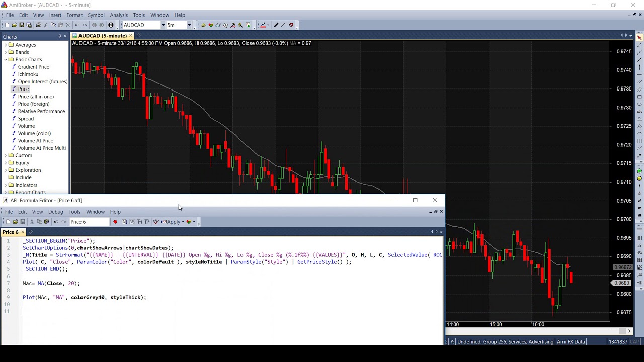Open the File menu in the AmiBroker window
The image size is (644, 362).
[x=10, y=15]
